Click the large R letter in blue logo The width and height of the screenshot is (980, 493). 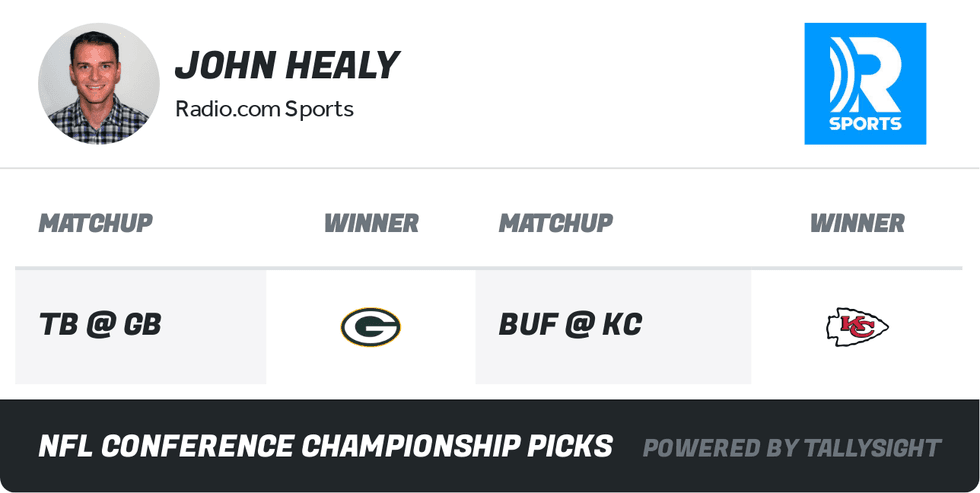(x=877, y=75)
